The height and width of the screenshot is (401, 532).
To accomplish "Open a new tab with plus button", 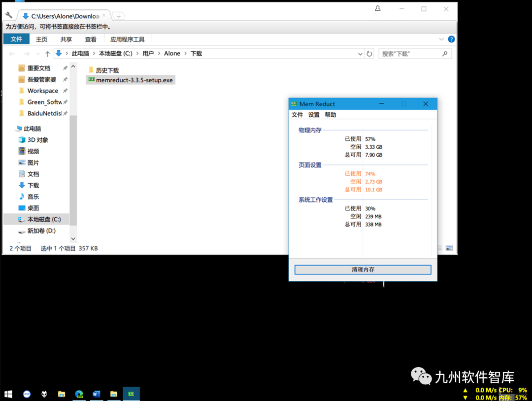I will coord(118,16).
